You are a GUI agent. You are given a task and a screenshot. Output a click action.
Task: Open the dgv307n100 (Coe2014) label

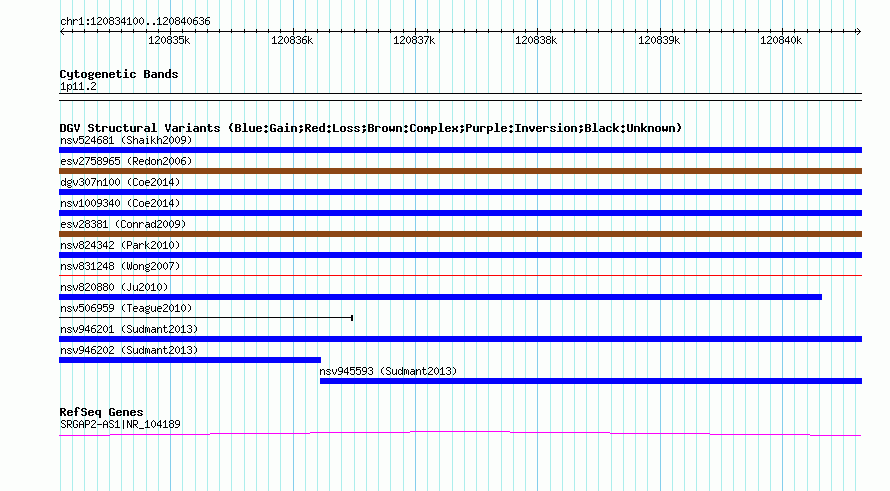click(120, 182)
